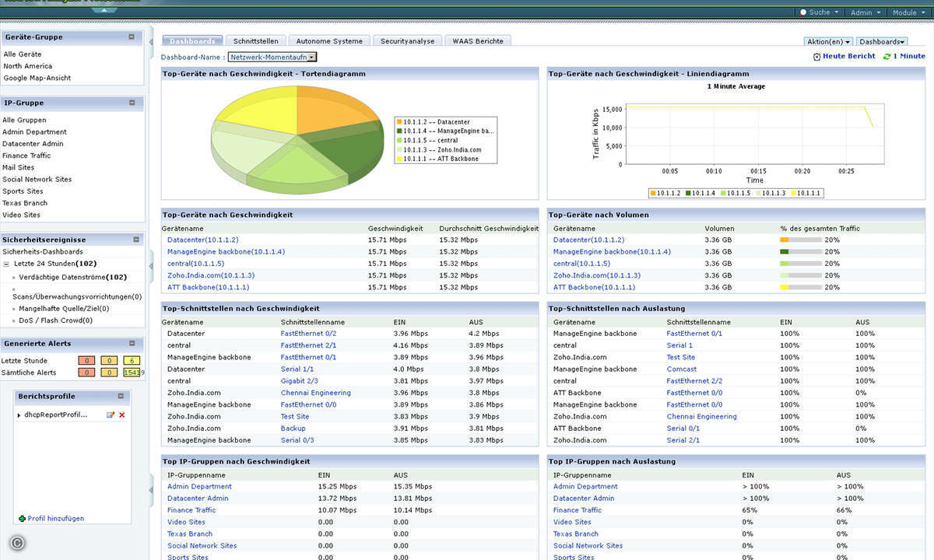Open DoS / Flash Crowd(0)
Image resolution: width=934 pixels, height=560 pixels.
pyautogui.click(x=56, y=320)
